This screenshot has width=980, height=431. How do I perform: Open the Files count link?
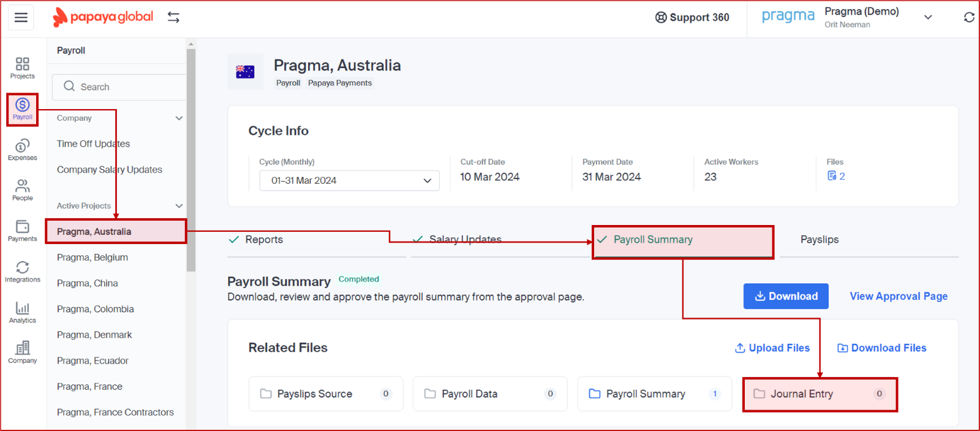[x=836, y=176]
